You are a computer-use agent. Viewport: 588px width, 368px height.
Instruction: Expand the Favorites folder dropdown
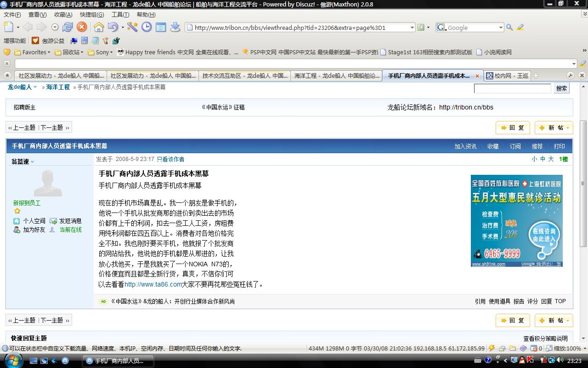point(49,52)
